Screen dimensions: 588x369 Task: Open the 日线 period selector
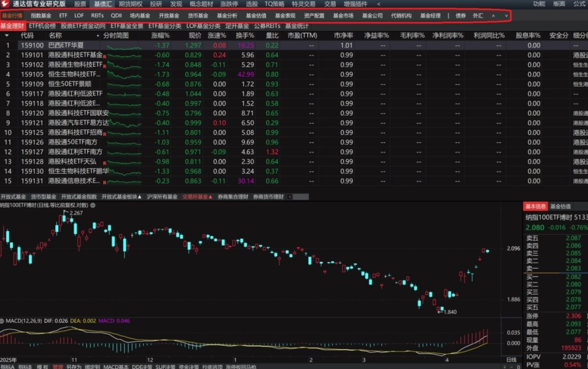[x=511, y=360]
